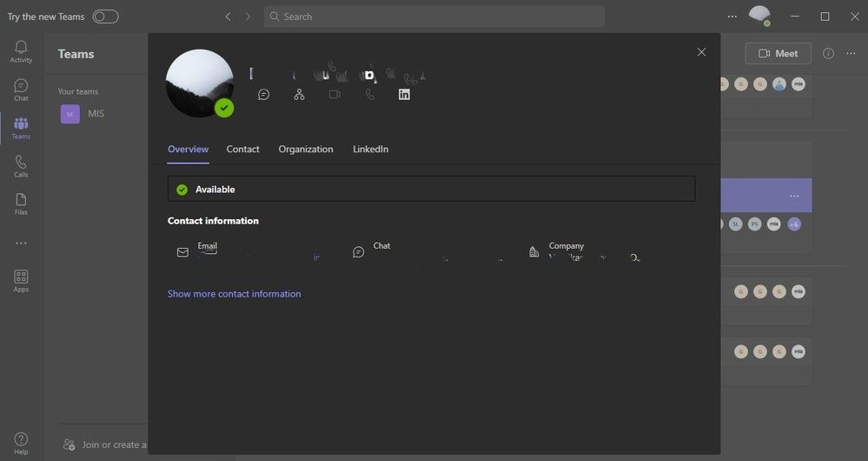Start a chat from profile card icon
868x461 pixels.
(264, 95)
